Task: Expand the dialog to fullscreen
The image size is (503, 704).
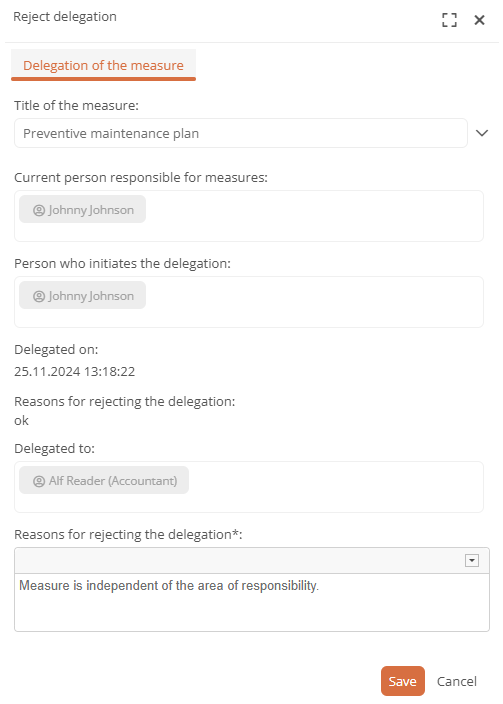Action: (x=449, y=20)
